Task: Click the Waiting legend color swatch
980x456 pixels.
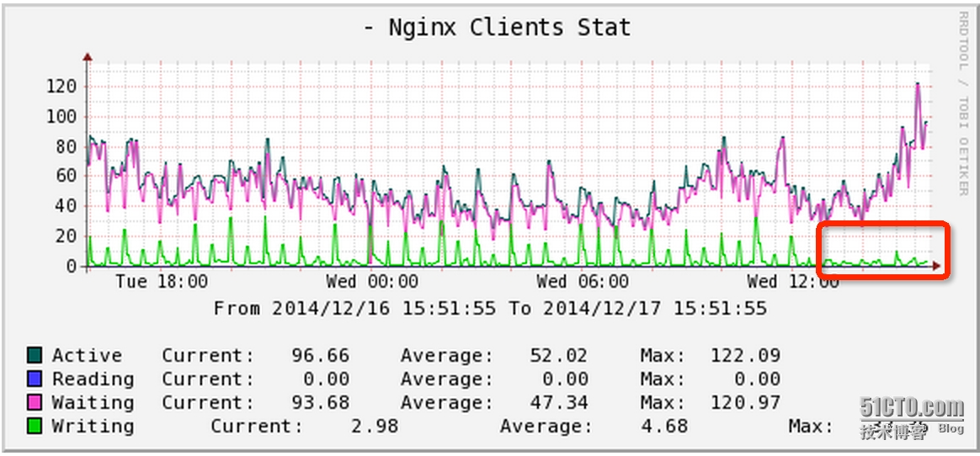Action: 35,402
